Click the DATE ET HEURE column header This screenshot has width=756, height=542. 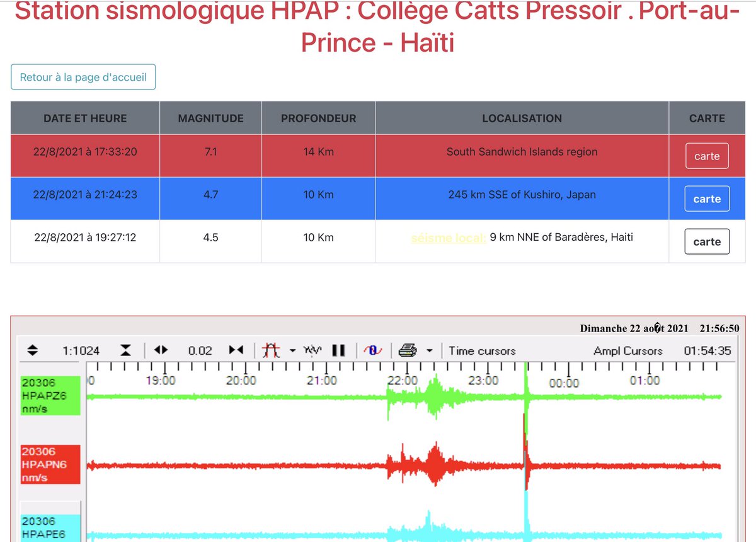pyautogui.click(x=85, y=118)
